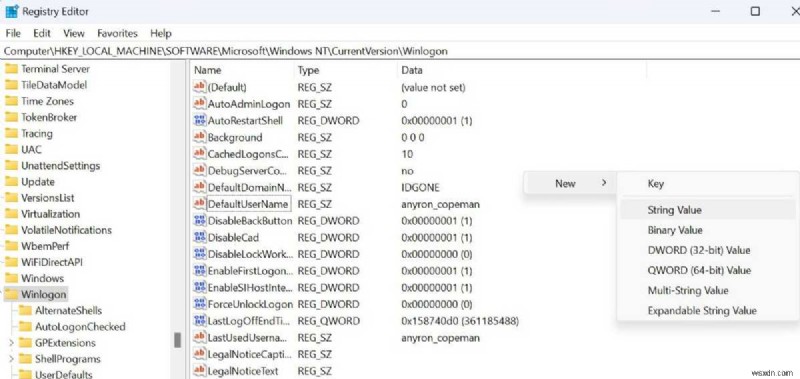
Task: Select the folder icon of Virtualization key
Action: point(11,214)
